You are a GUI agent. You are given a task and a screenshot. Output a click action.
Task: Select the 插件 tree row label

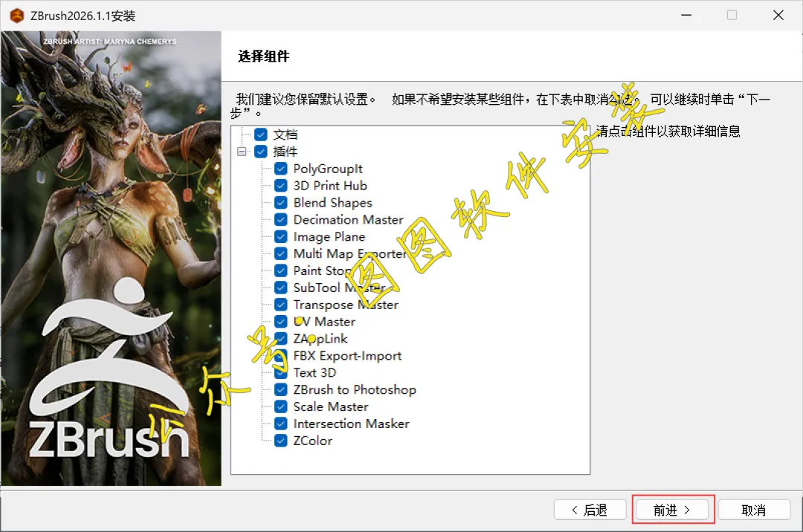(x=286, y=152)
